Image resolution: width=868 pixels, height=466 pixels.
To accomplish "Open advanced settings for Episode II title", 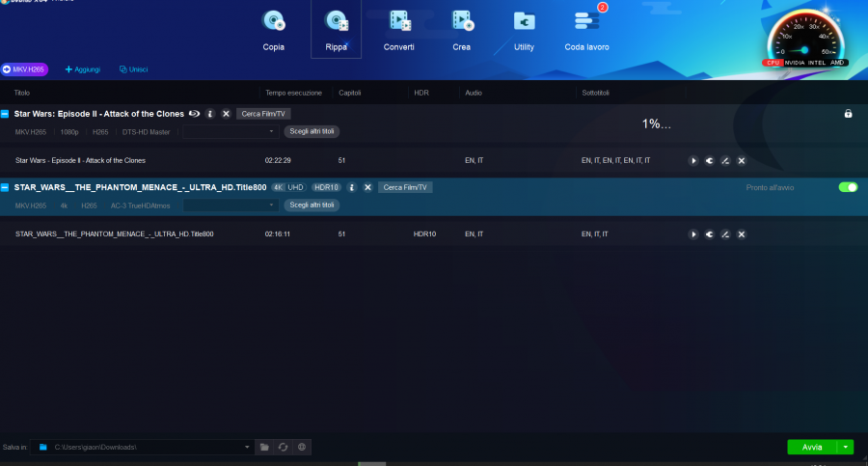I will pos(709,161).
